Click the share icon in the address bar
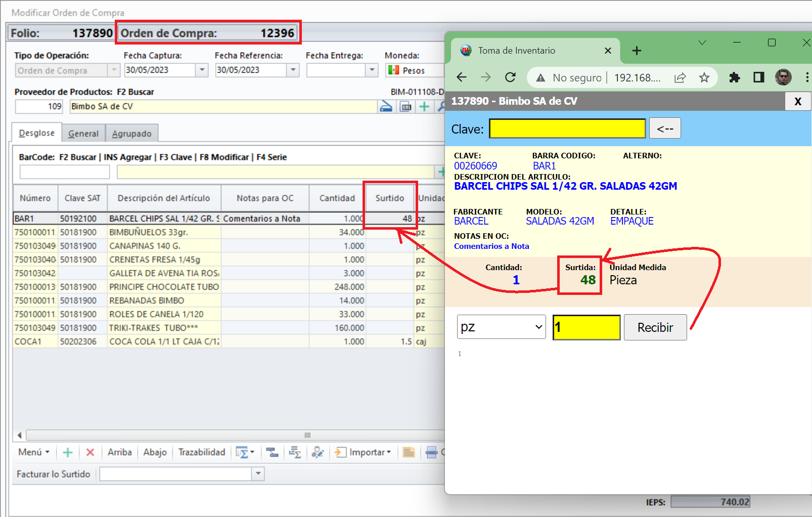The image size is (812, 517). [x=680, y=77]
